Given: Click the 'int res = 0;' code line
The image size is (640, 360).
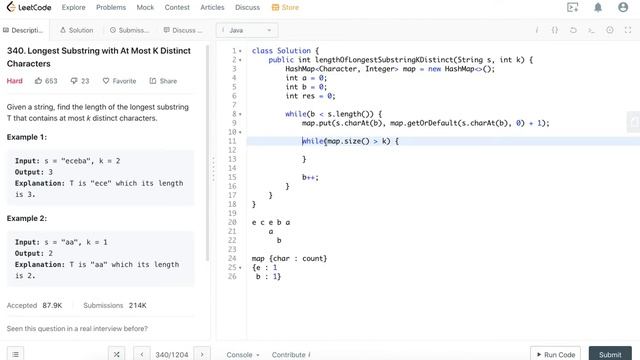Looking at the screenshot, I should pyautogui.click(x=310, y=96).
